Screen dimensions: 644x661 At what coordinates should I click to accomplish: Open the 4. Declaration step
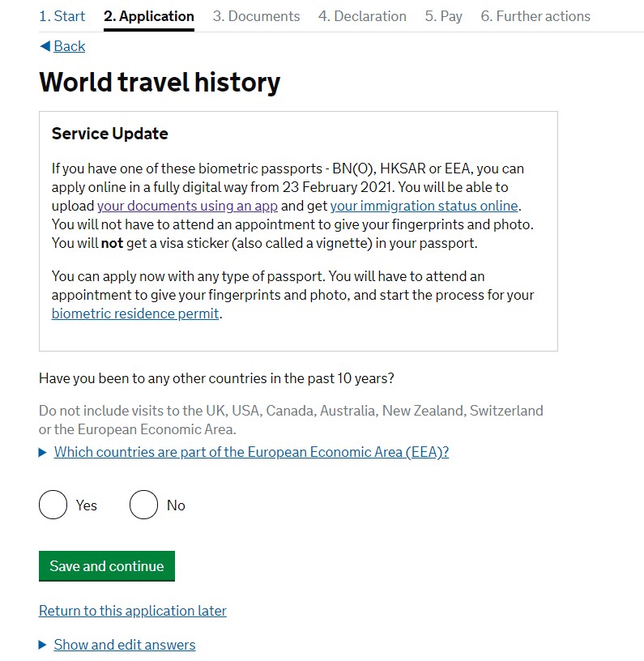coord(362,16)
